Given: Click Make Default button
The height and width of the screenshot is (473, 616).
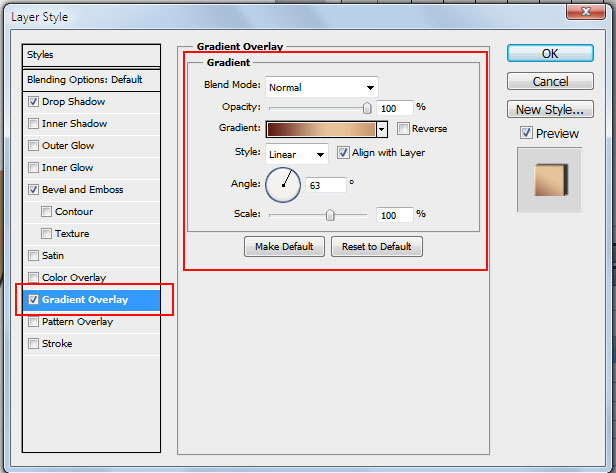Looking at the screenshot, I should (284, 246).
